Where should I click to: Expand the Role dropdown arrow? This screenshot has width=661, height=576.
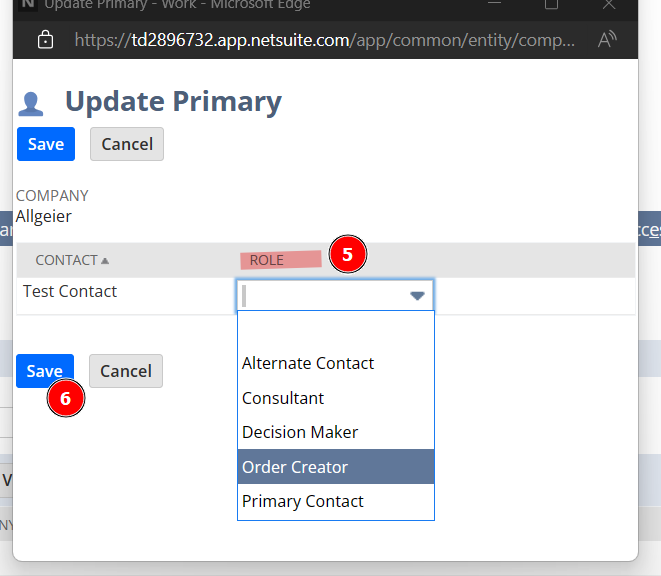tap(417, 296)
